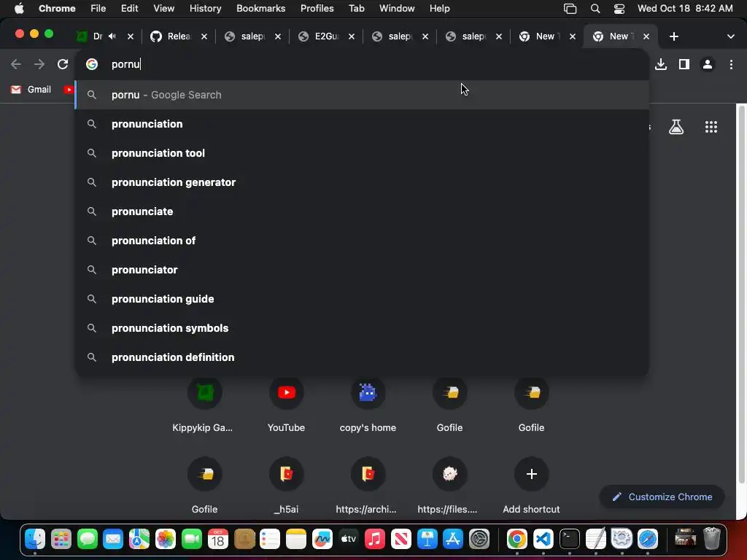
Task: Open the https://files.... shortcut
Action: (x=449, y=486)
